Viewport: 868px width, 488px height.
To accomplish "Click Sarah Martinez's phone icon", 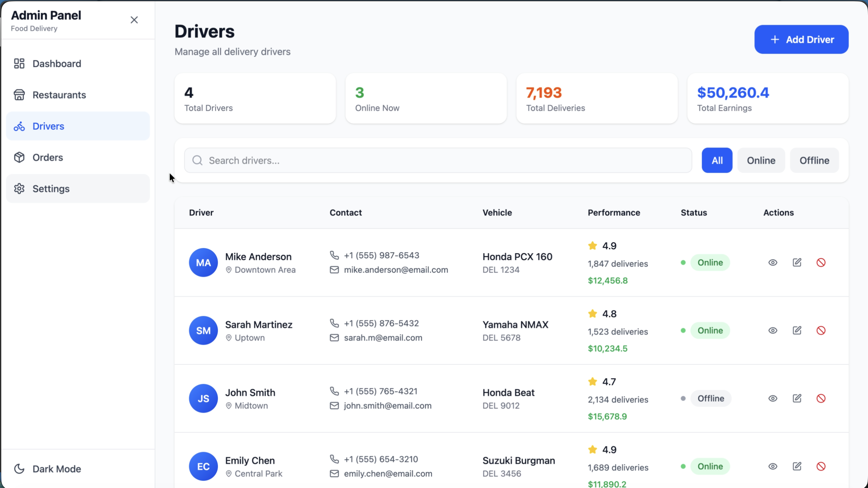I will pos(334,323).
